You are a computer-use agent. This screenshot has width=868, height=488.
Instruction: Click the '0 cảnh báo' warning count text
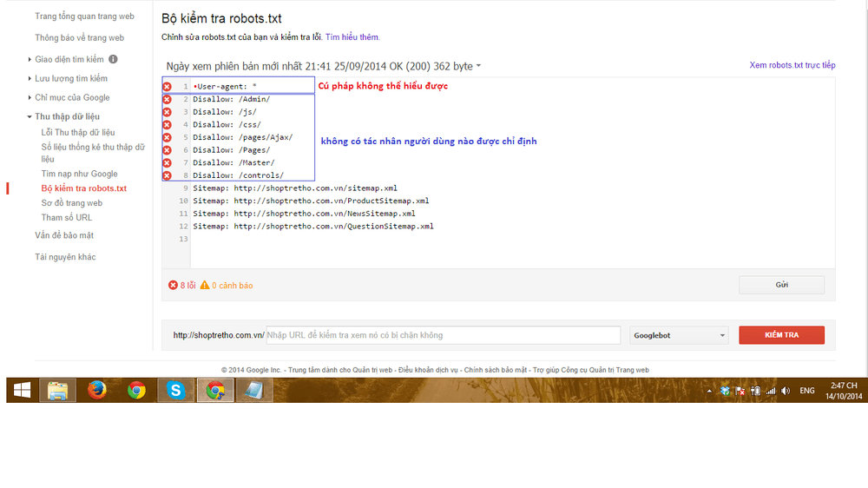click(232, 286)
